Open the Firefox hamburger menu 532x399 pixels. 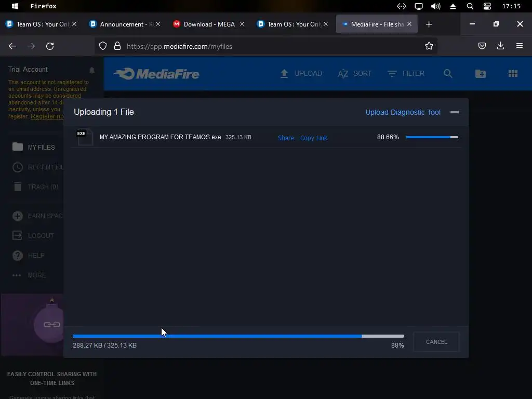click(520, 46)
